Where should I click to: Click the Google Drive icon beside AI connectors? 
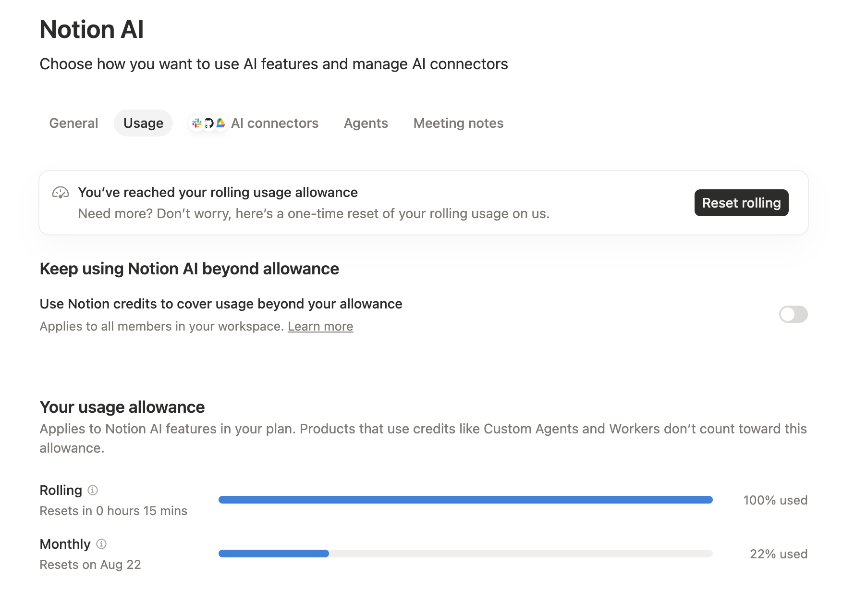(x=220, y=123)
